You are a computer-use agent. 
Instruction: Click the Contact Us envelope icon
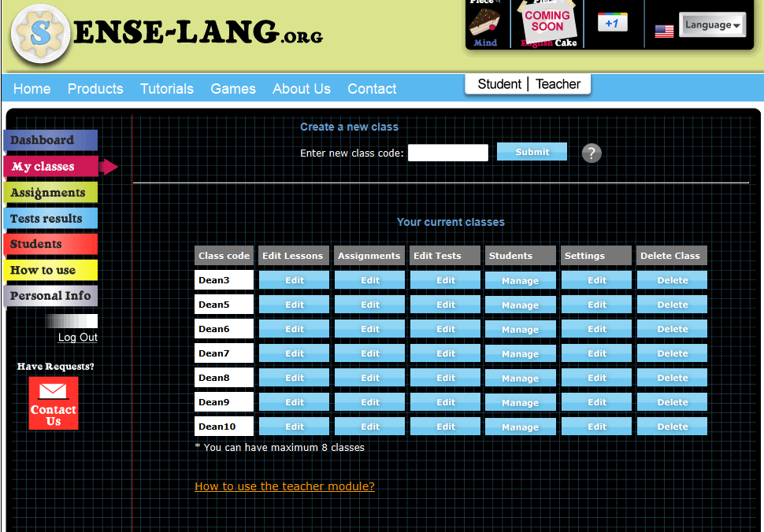click(x=53, y=403)
